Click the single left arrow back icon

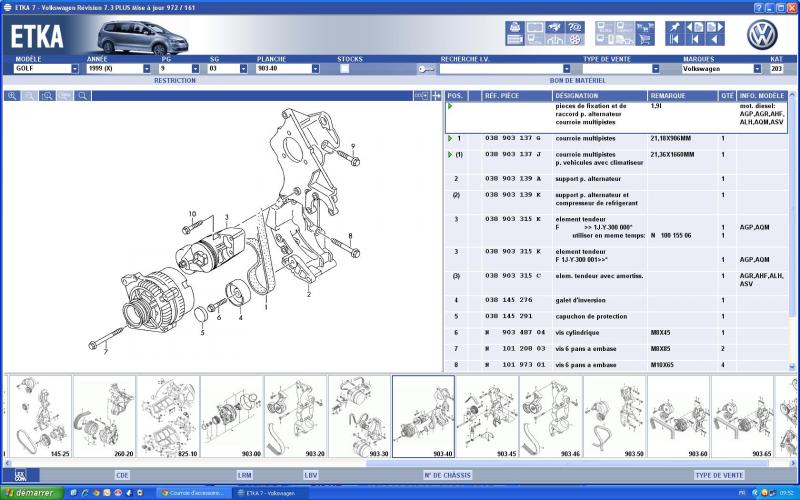click(715, 40)
